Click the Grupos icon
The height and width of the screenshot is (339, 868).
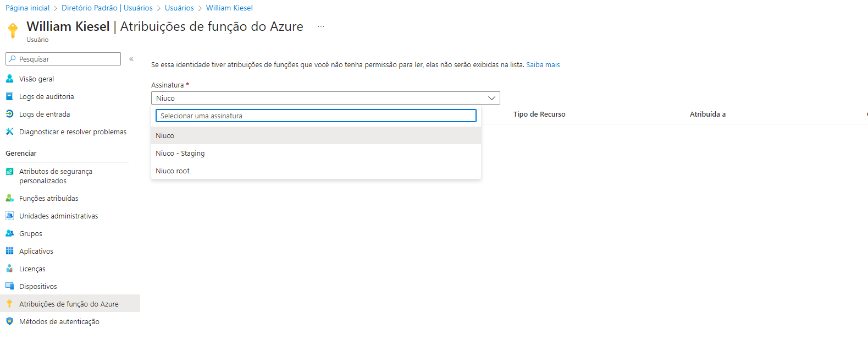click(9, 233)
